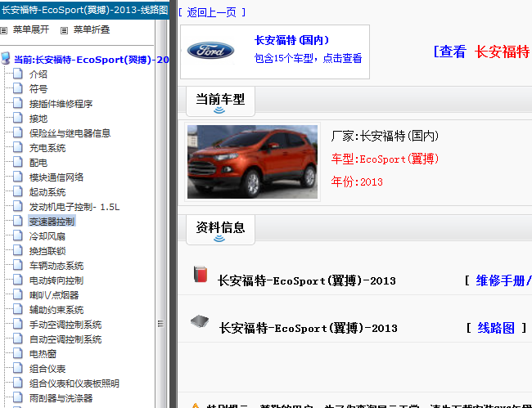Open 换挡联锁 entry
532x408 pixels.
click(47, 251)
